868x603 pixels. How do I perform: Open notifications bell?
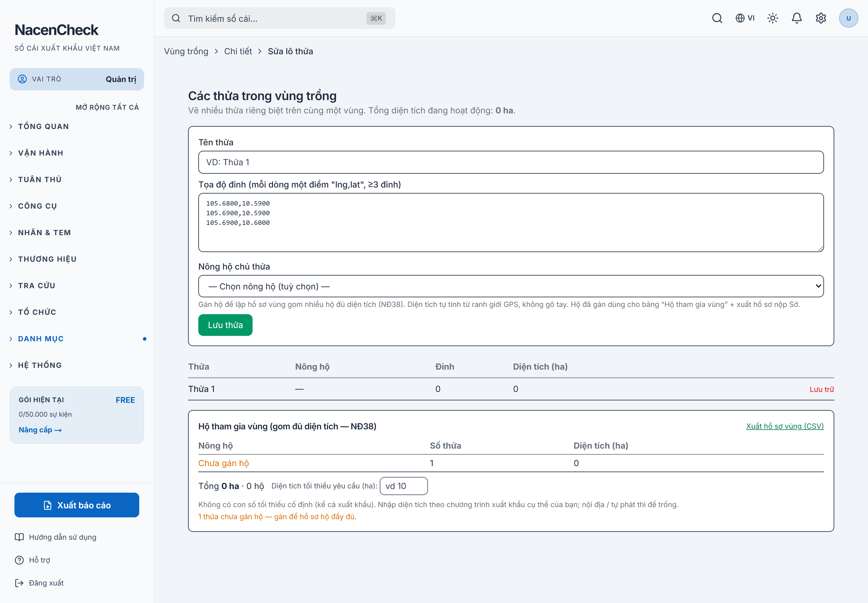point(797,18)
